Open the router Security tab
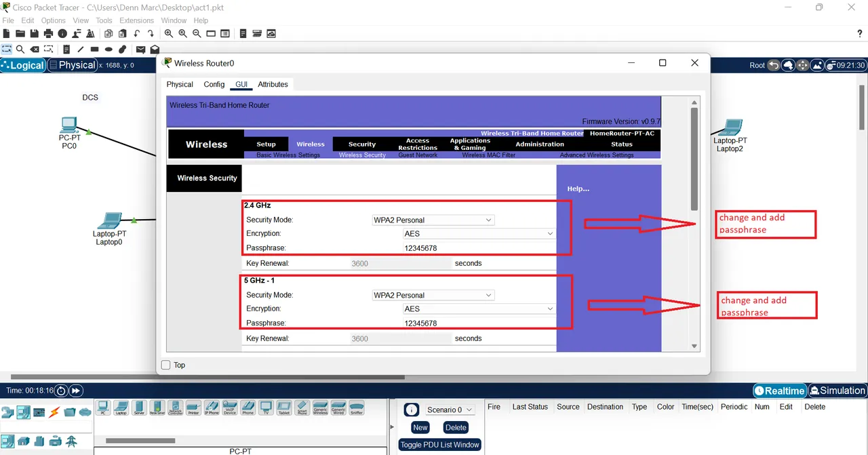The image size is (868, 455). (362, 144)
